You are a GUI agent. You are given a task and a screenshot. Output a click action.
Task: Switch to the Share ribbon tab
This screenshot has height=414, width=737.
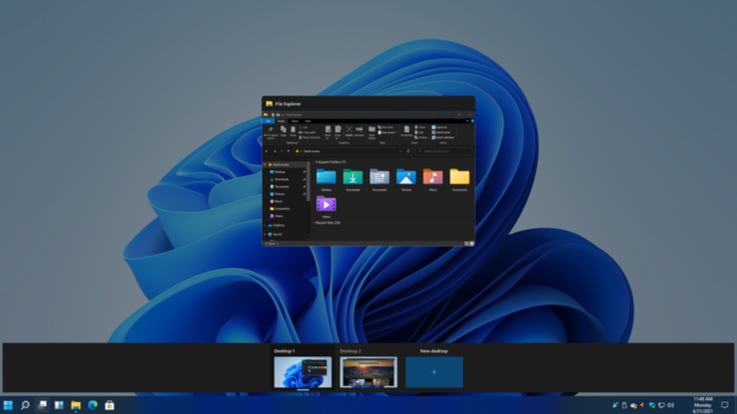click(x=295, y=121)
